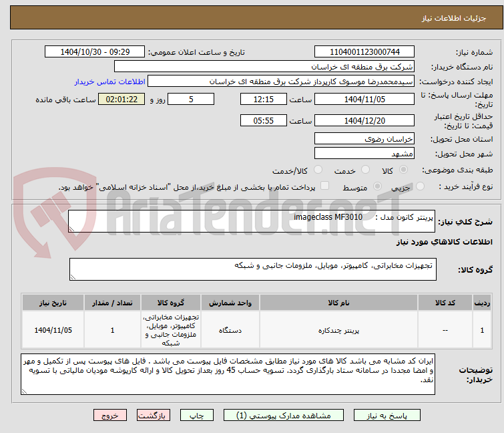
Task: Click the request creator name field
Action: point(281,82)
